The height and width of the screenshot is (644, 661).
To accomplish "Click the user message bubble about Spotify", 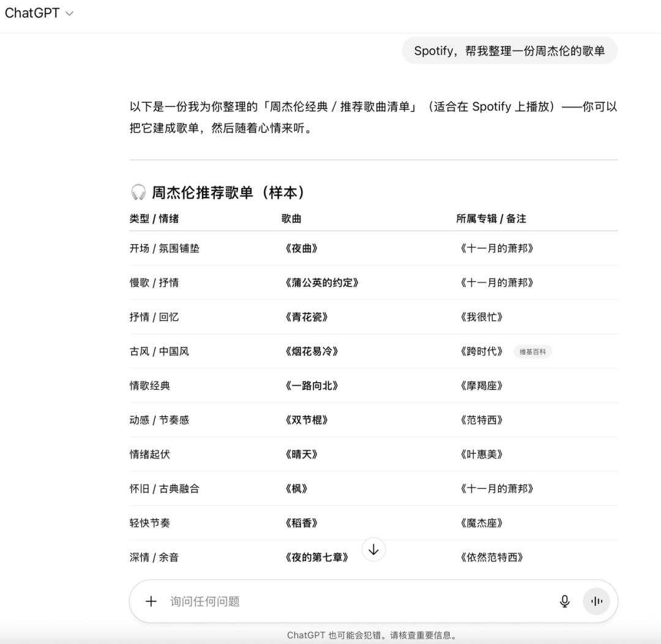I will pyautogui.click(x=509, y=51).
